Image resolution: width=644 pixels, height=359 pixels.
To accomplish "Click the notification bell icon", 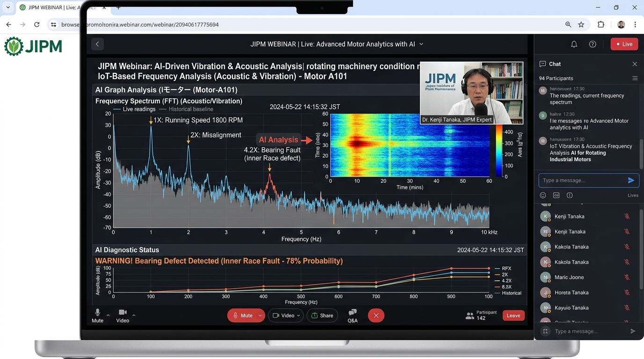I will click(574, 44).
